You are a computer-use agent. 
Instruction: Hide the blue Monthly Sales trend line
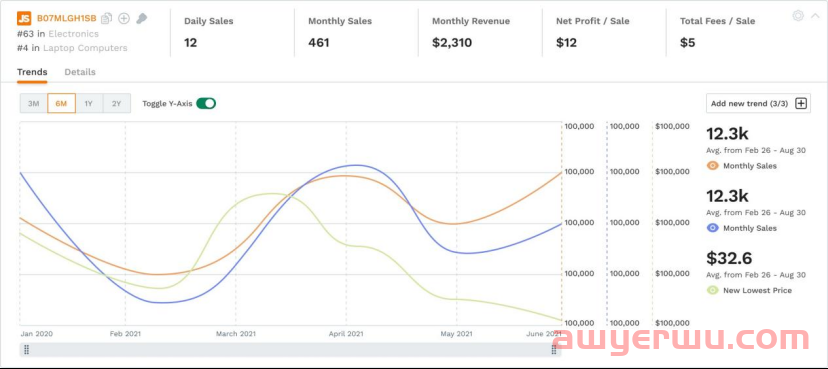click(712, 228)
